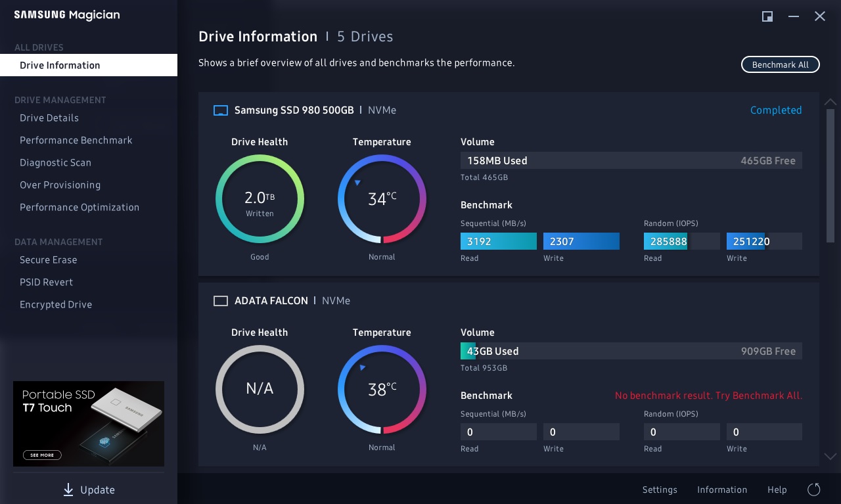The height and width of the screenshot is (504, 841).
Task: Click the 465GB Free text
Action: (x=768, y=161)
